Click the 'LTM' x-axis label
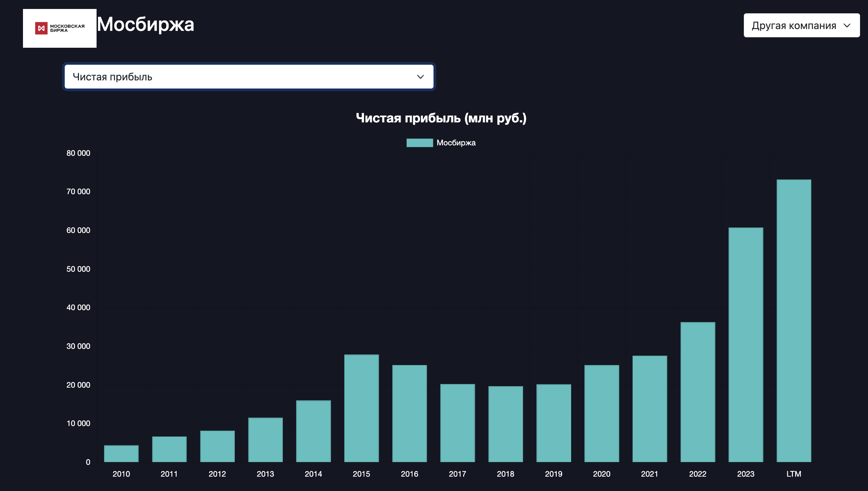 click(794, 474)
